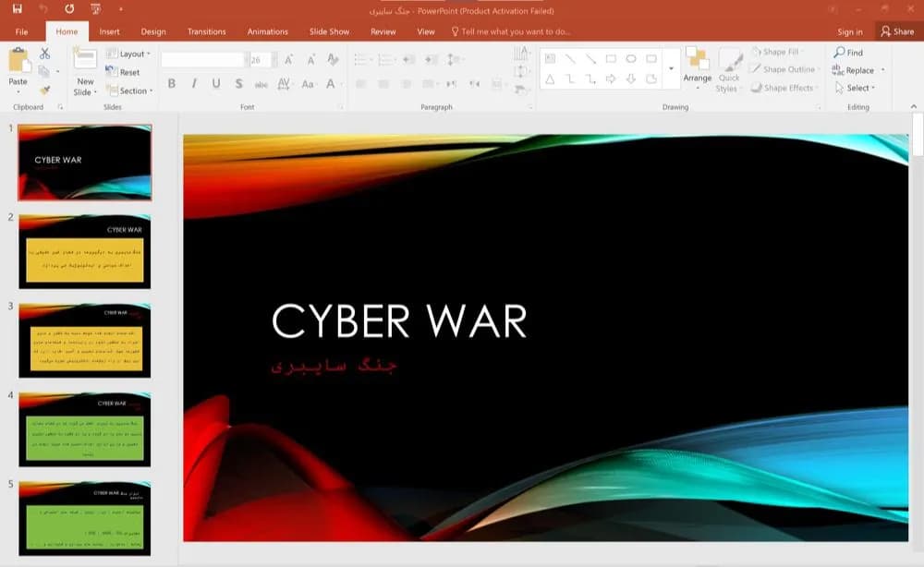
Task: Click the CYBER WAR title text on slide
Action: (399, 321)
